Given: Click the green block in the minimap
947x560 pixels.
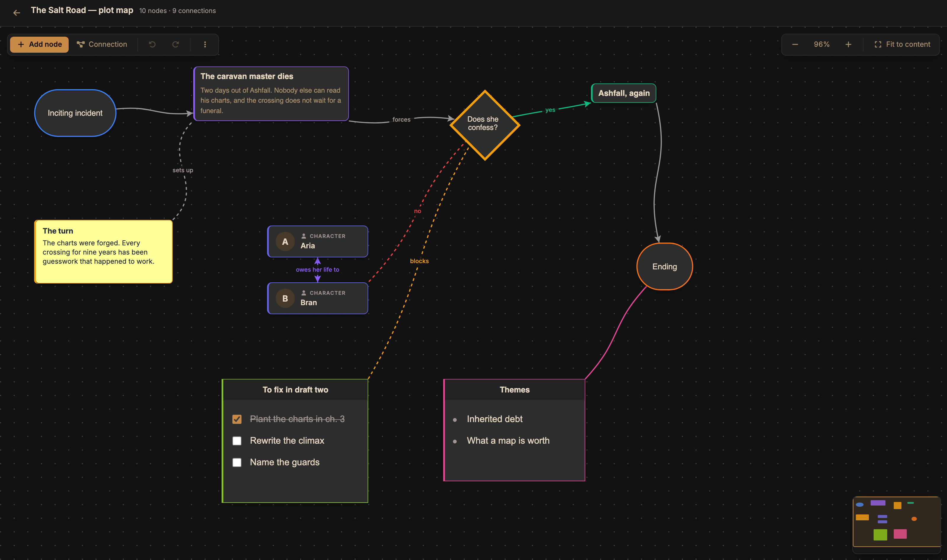Looking at the screenshot, I should [880, 534].
